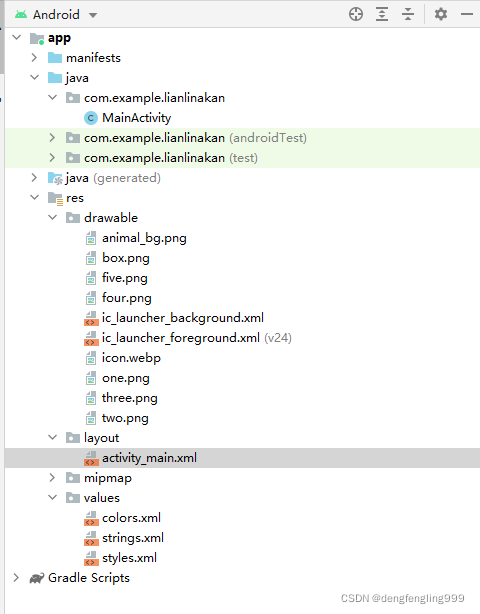The image size is (480, 614).
Task: Click the green Android robot icon
Action: (21, 15)
